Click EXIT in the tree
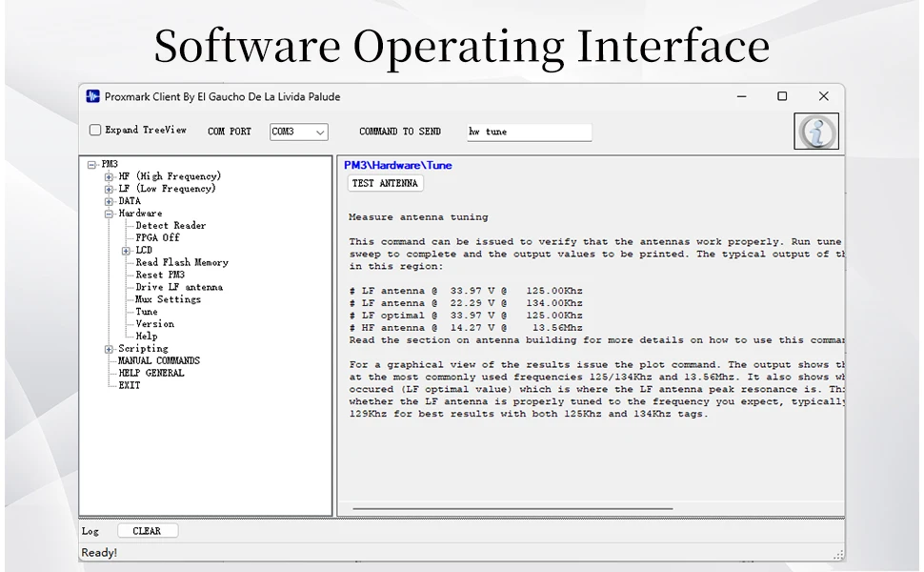Screen dimensions: 924x572 click(129, 385)
